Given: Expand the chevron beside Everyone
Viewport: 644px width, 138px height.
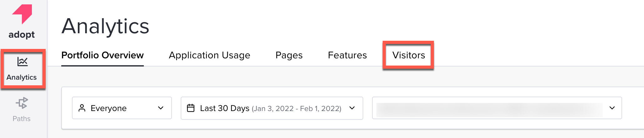Looking at the screenshot, I should coord(161,108).
